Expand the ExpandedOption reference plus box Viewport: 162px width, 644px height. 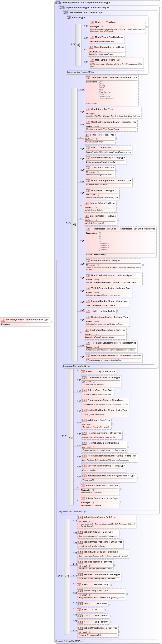coord(117,372)
